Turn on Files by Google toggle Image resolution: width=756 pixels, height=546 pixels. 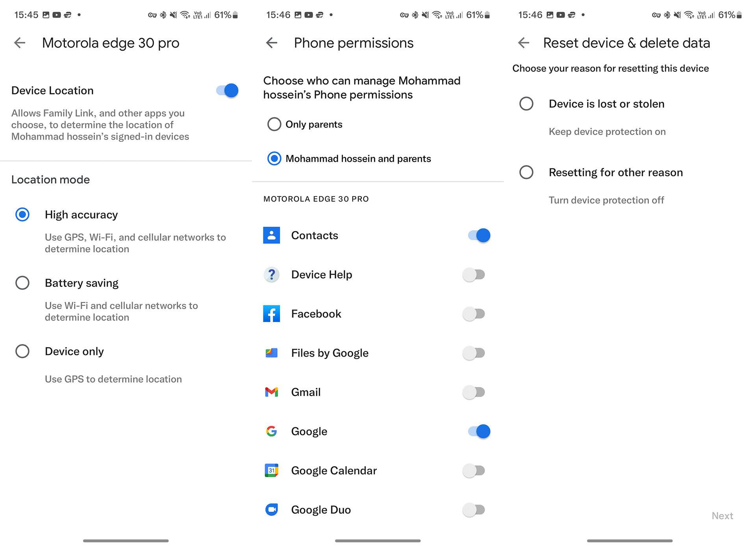pos(474,353)
